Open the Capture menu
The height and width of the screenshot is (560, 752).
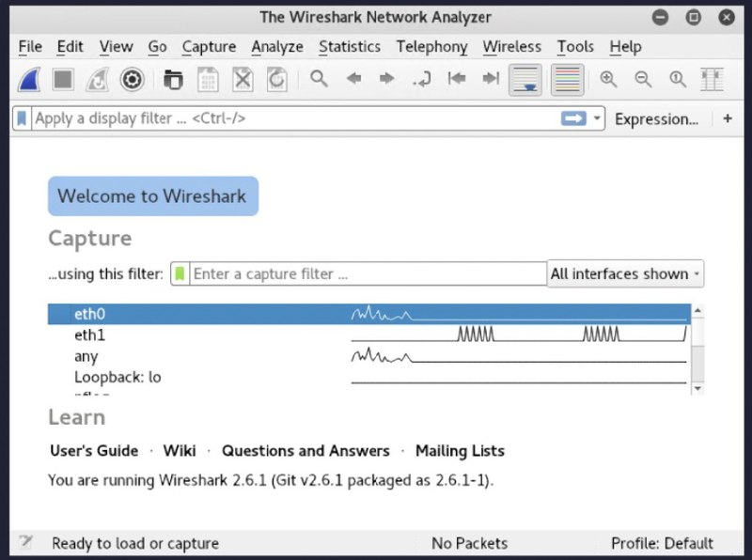tap(209, 46)
